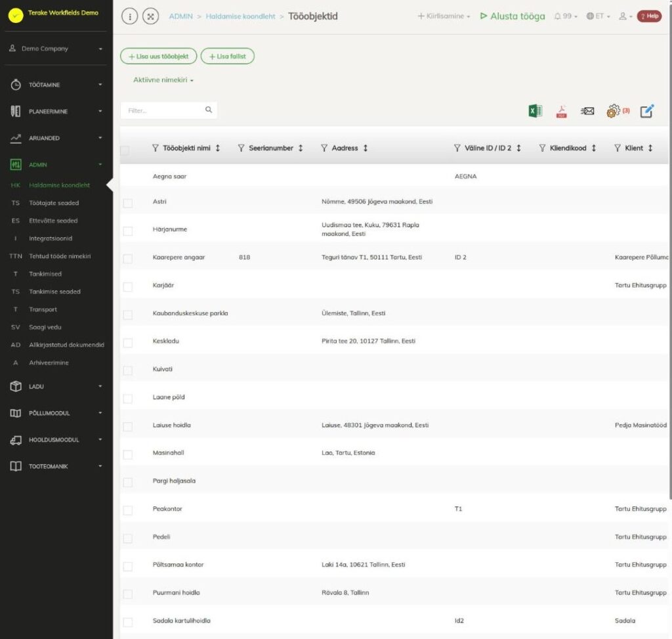Export the list to Excel
The height and width of the screenshot is (639, 672).
tap(535, 111)
